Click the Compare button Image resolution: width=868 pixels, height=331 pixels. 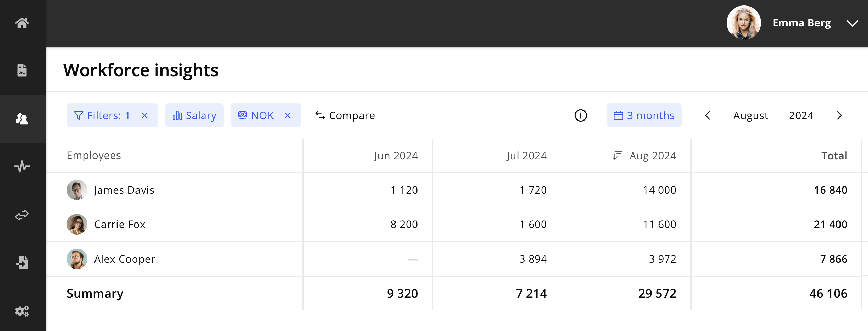pos(345,116)
